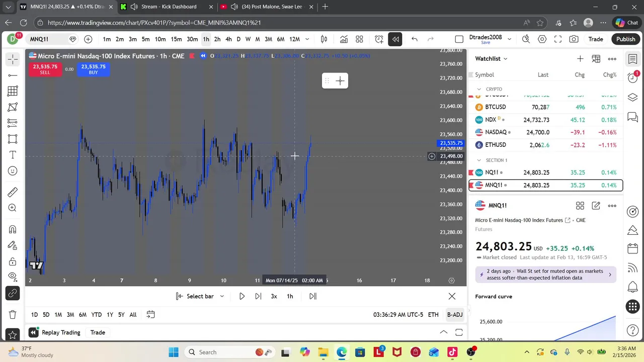Choose the 5Y date range
The height and width of the screenshot is (362, 644).
pos(121,315)
